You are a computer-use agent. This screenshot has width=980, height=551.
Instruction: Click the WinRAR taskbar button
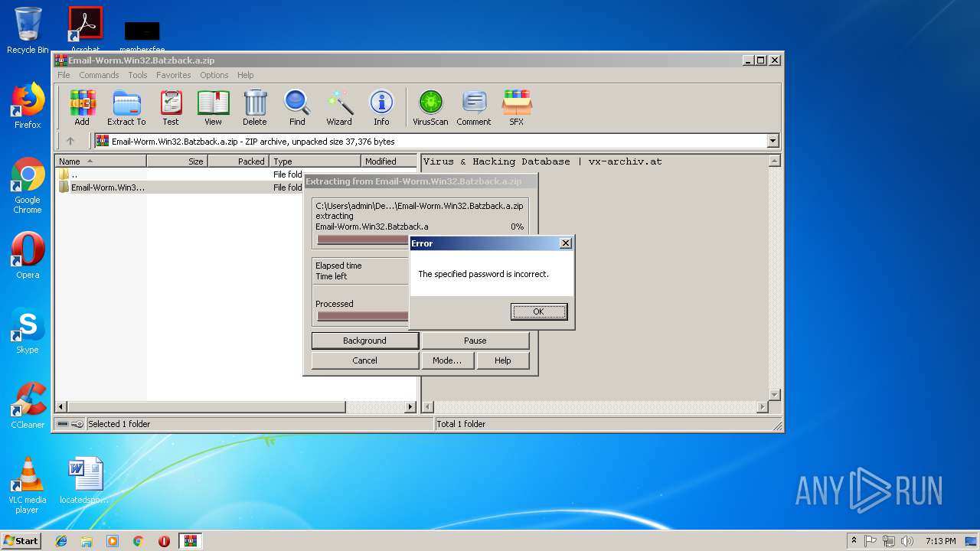point(190,541)
